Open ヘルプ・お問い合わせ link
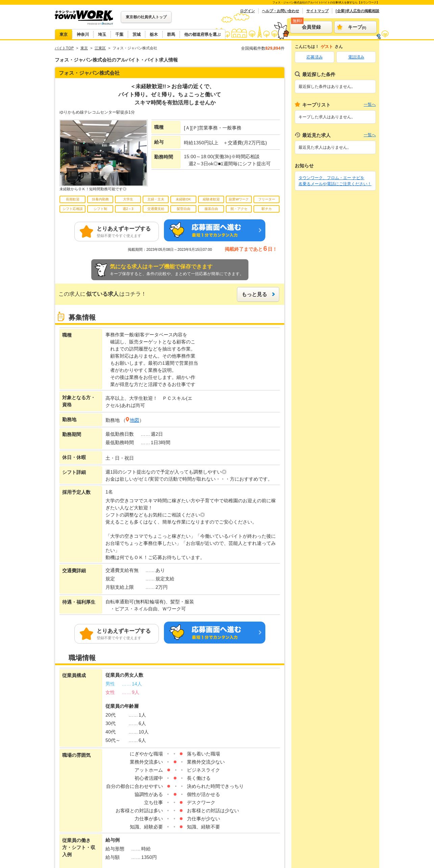The height and width of the screenshot is (868, 434). (x=280, y=11)
